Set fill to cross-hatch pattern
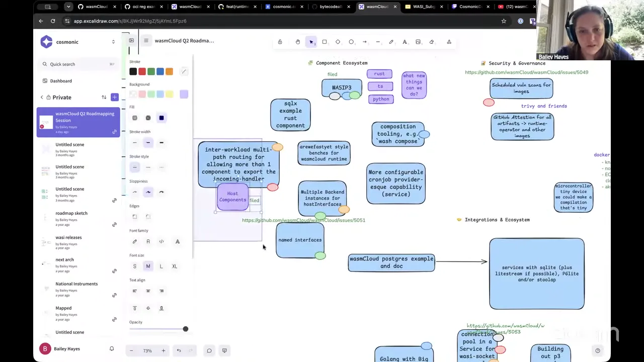Image resolution: width=644 pixels, height=362 pixels. (x=148, y=118)
